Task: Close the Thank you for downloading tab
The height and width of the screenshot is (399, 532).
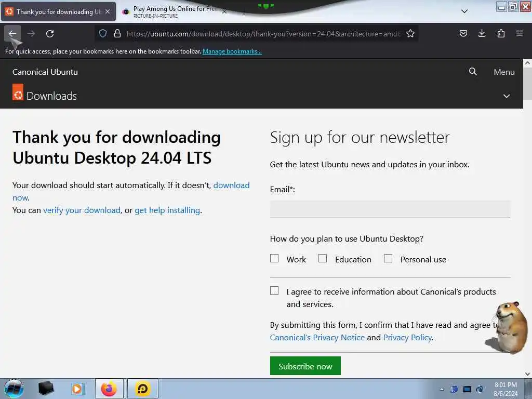Action: 108,11
